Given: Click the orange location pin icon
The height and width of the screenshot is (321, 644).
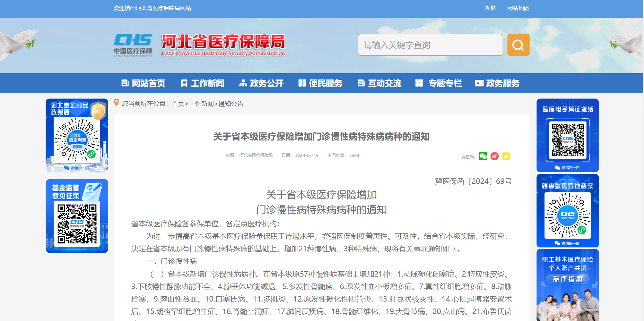Looking at the screenshot, I should click(116, 103).
